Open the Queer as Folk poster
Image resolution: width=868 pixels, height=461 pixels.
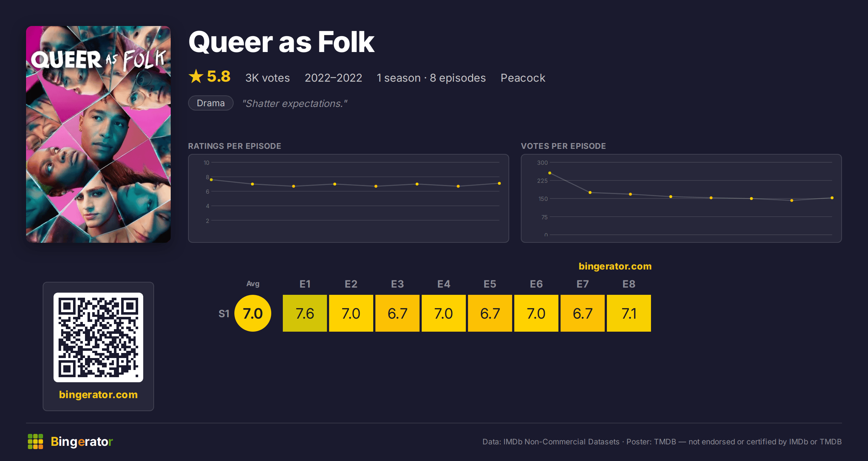click(x=98, y=134)
